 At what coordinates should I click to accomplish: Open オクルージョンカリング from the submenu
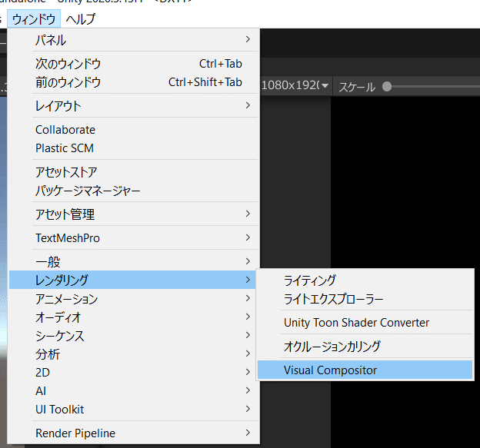pos(365,346)
